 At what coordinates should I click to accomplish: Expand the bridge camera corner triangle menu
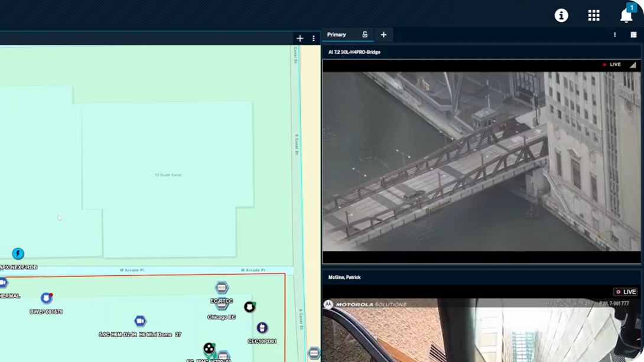coord(633,65)
